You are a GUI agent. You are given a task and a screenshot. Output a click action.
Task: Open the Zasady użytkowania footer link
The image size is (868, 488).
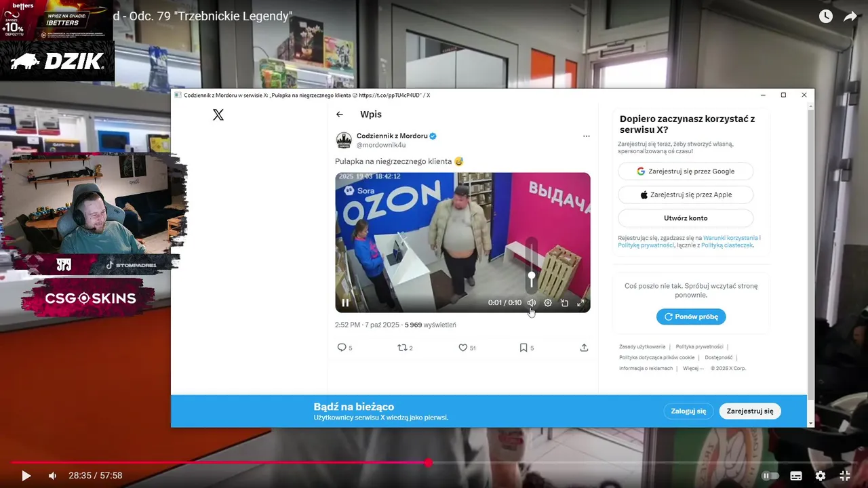coord(642,347)
